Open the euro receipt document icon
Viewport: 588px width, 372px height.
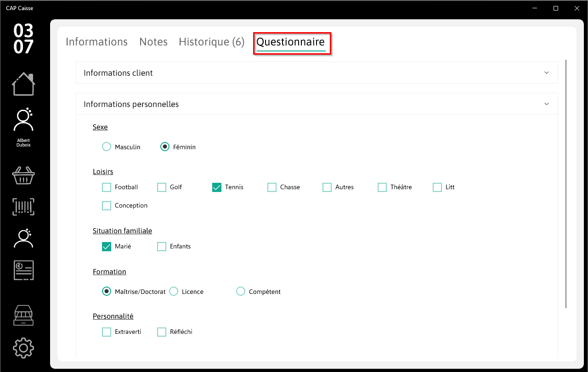point(23,271)
